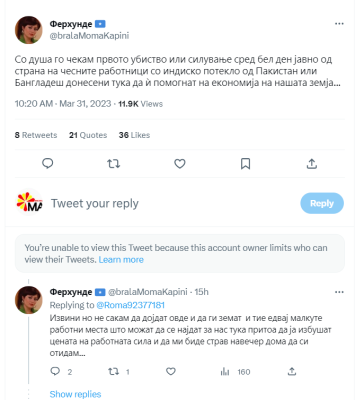364x400 pixels.
Task: Open the @Roma92377181 profile mention
Action: 130,305
